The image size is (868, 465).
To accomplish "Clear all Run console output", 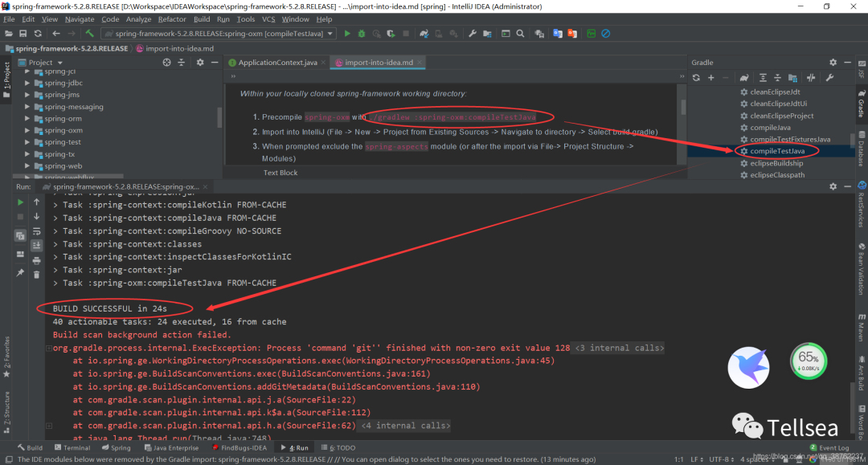I will (x=36, y=275).
